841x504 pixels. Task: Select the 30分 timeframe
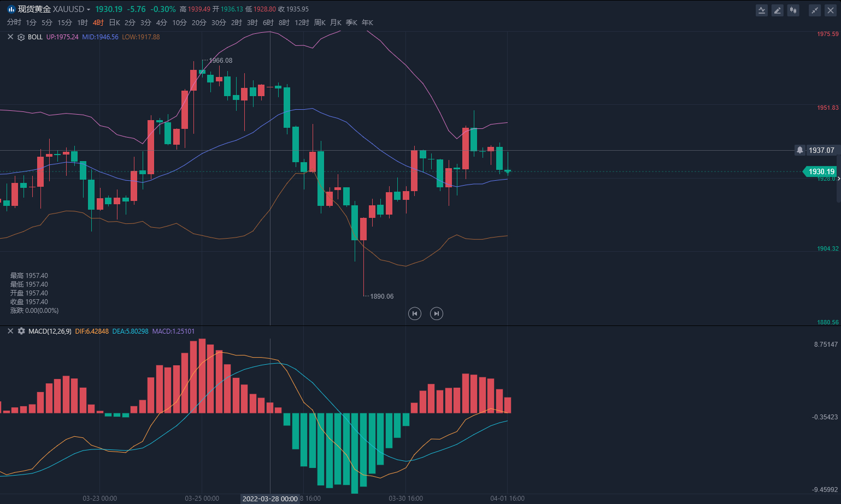tap(219, 22)
